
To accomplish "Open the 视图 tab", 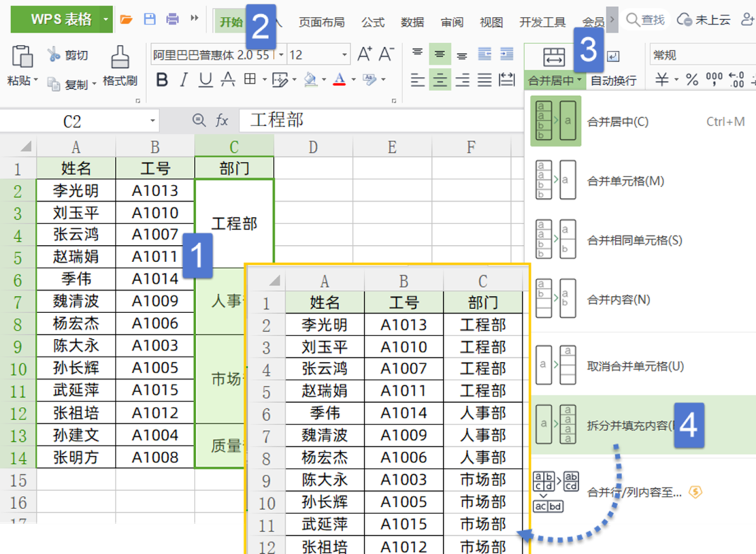I will coord(491,22).
